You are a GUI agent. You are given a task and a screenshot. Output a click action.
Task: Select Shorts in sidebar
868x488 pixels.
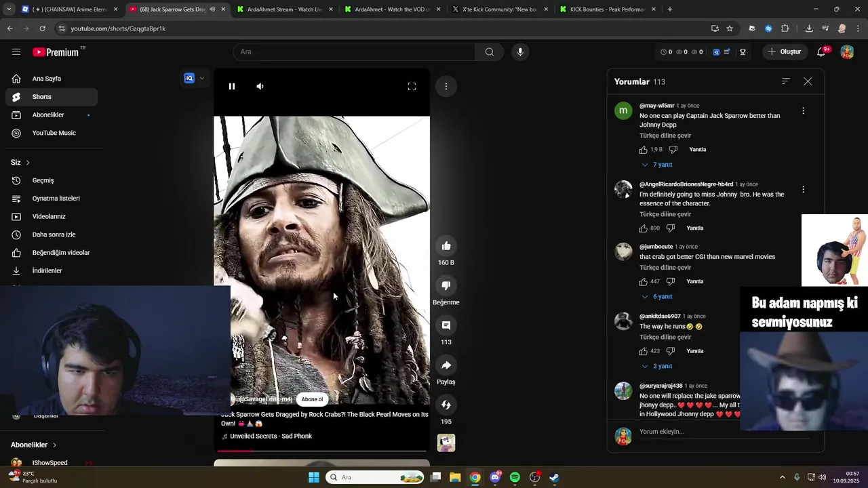pyautogui.click(x=52, y=97)
